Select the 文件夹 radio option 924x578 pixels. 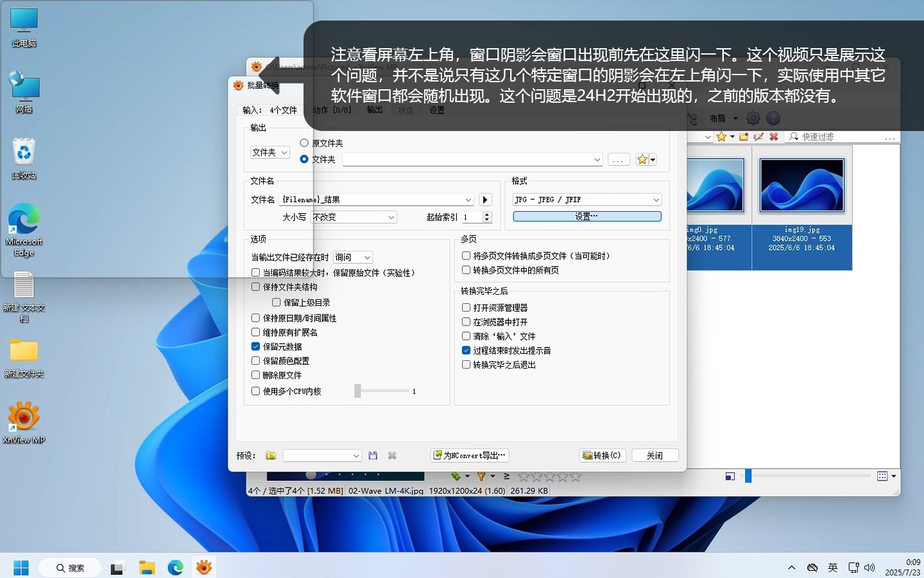tap(304, 159)
